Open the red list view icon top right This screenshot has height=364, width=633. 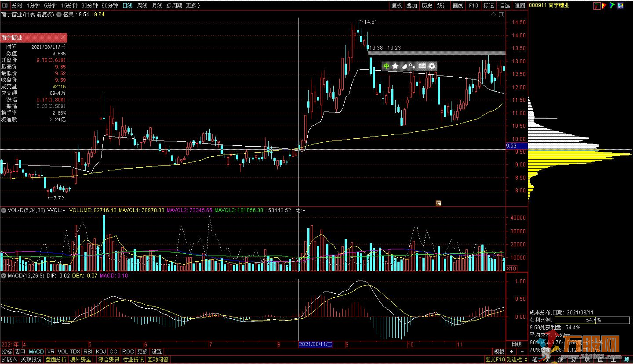[x=597, y=5]
